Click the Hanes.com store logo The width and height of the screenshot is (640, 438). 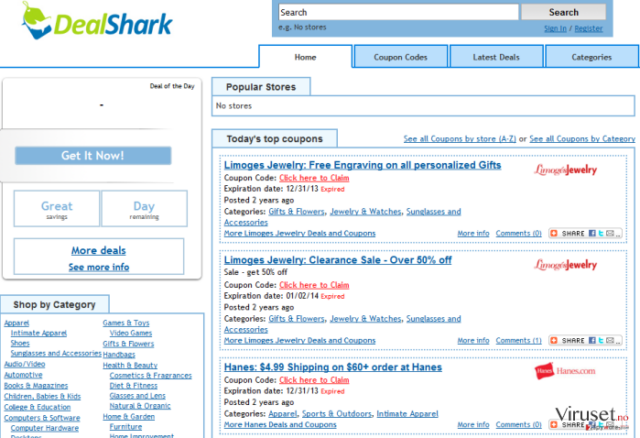coord(565,371)
